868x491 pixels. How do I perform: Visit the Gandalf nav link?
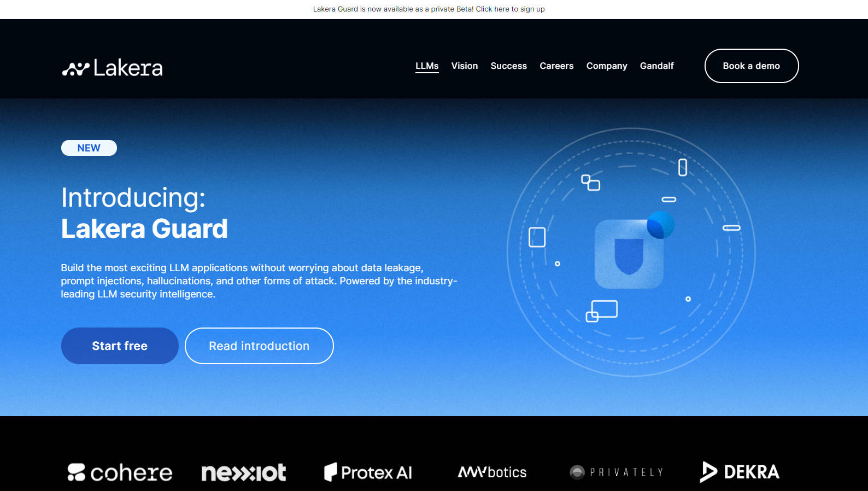[x=656, y=66]
